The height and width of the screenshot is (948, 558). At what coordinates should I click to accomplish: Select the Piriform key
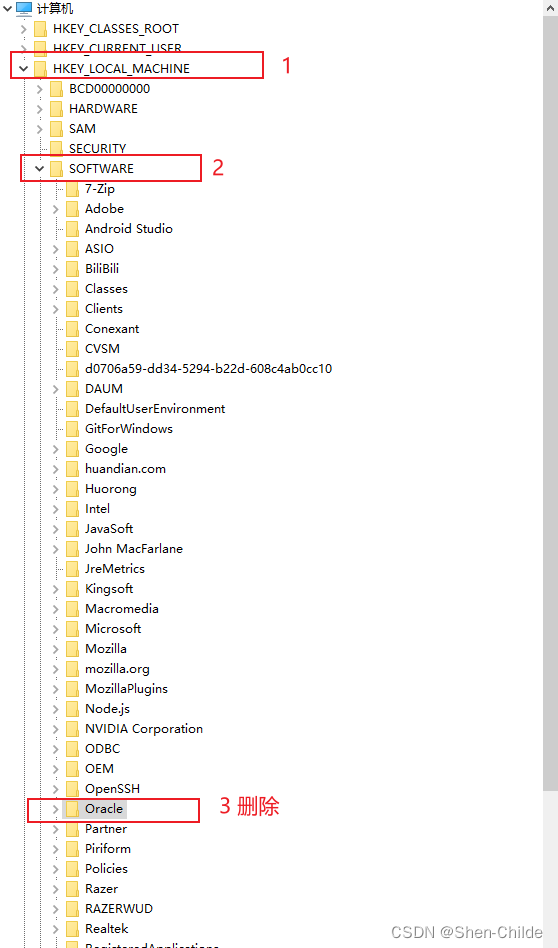tap(108, 849)
